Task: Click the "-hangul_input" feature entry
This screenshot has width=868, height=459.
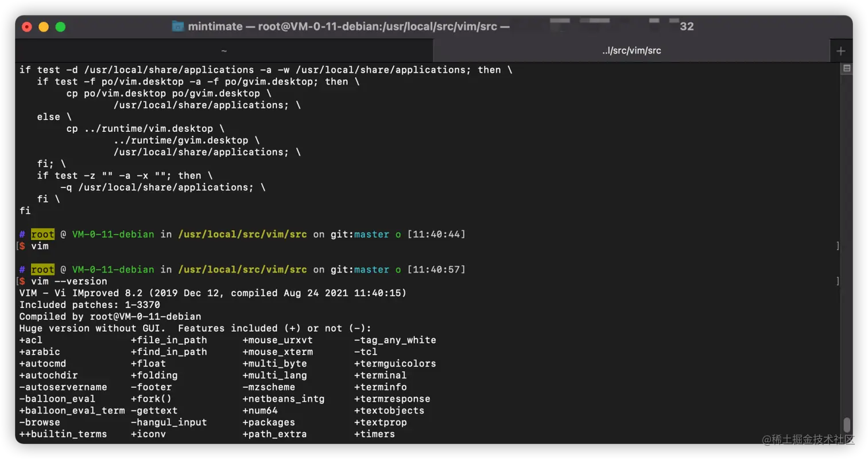Action: tap(169, 422)
